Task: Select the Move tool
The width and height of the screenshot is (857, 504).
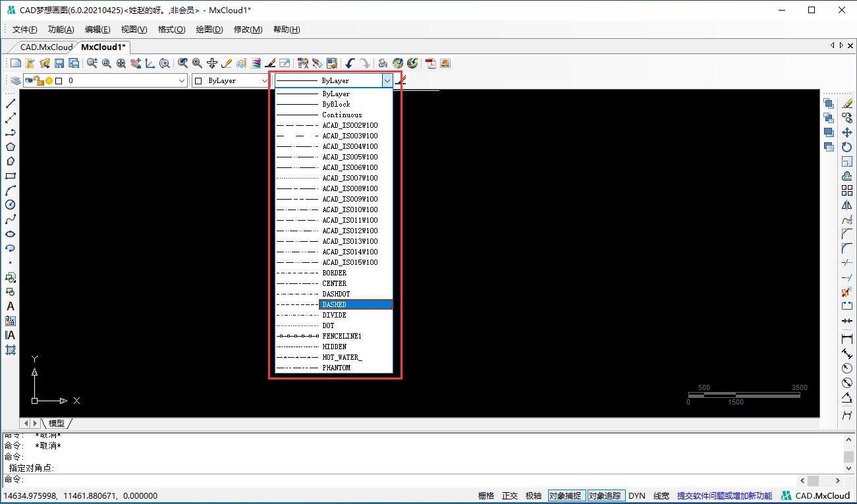Action: pyautogui.click(x=847, y=132)
